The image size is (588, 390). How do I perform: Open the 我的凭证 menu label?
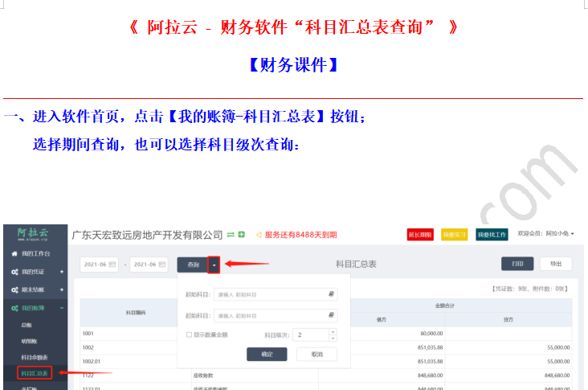[33, 272]
